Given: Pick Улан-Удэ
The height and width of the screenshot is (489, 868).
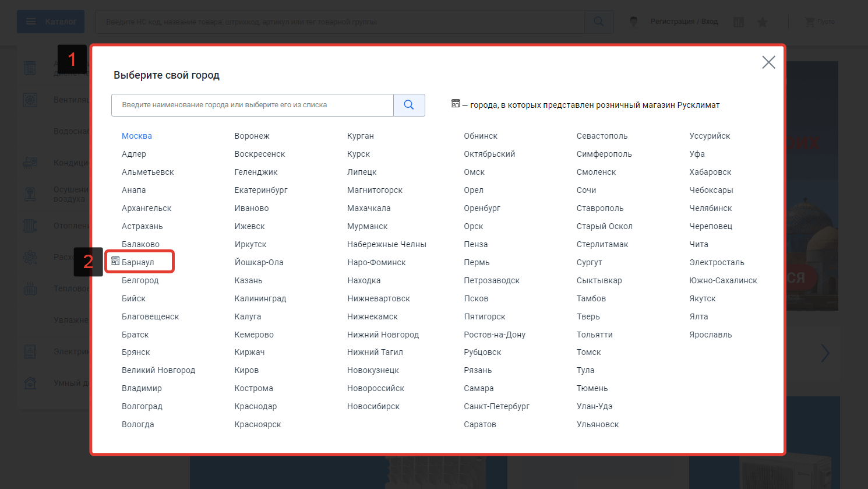Looking at the screenshot, I should pos(595,406).
